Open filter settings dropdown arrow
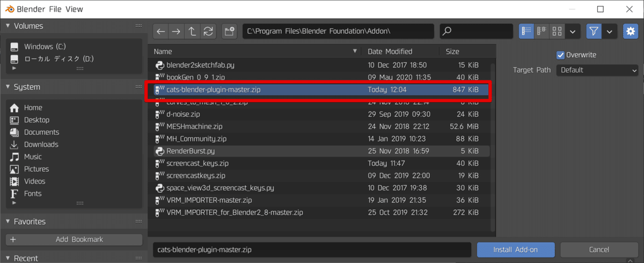Image resolution: width=644 pixels, height=263 pixels. [609, 32]
